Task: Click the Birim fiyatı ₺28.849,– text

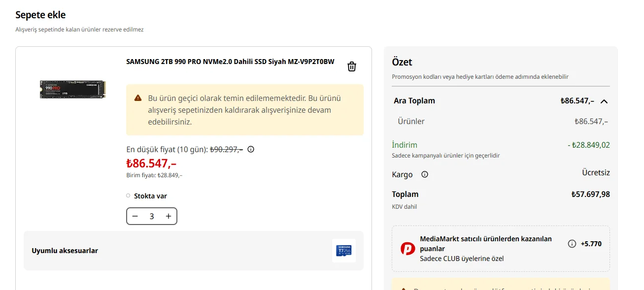Action: (154, 175)
